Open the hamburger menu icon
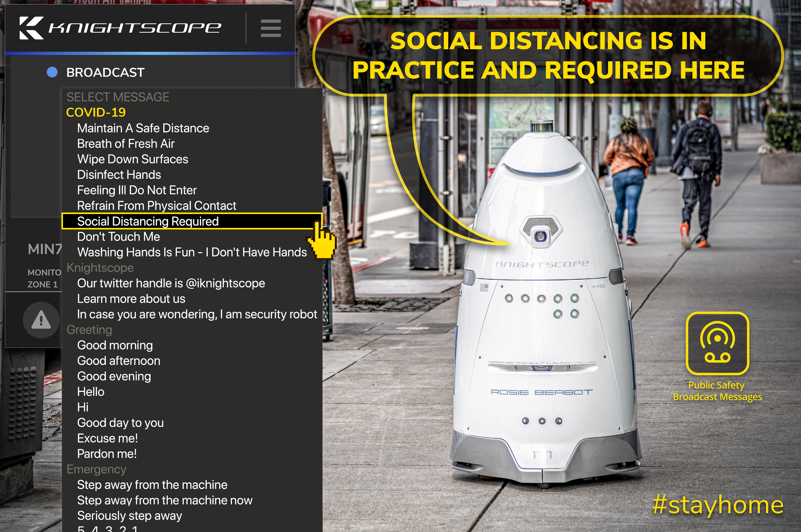The width and height of the screenshot is (801, 532). tap(271, 28)
